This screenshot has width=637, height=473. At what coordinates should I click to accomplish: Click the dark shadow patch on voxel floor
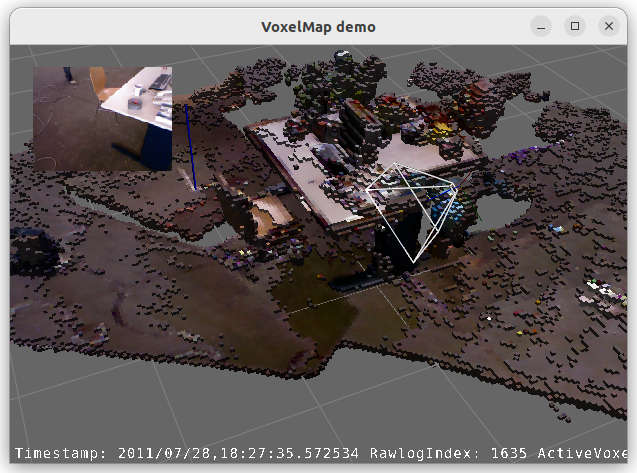coord(330,300)
